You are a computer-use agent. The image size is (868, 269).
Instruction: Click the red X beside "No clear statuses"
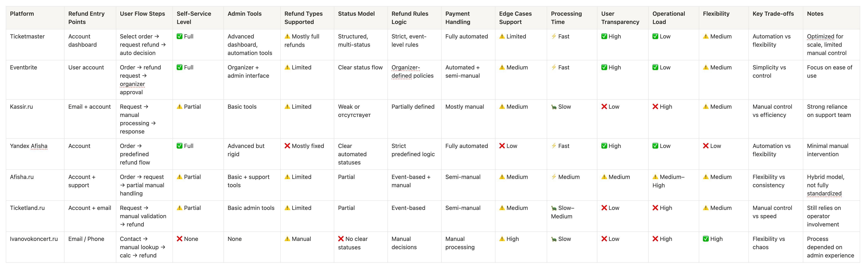click(x=341, y=239)
